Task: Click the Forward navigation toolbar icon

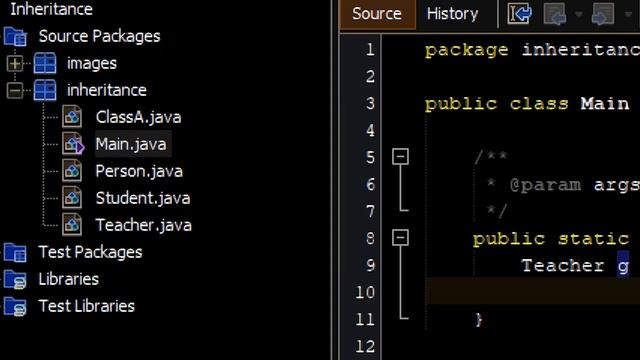Action: [x=603, y=14]
